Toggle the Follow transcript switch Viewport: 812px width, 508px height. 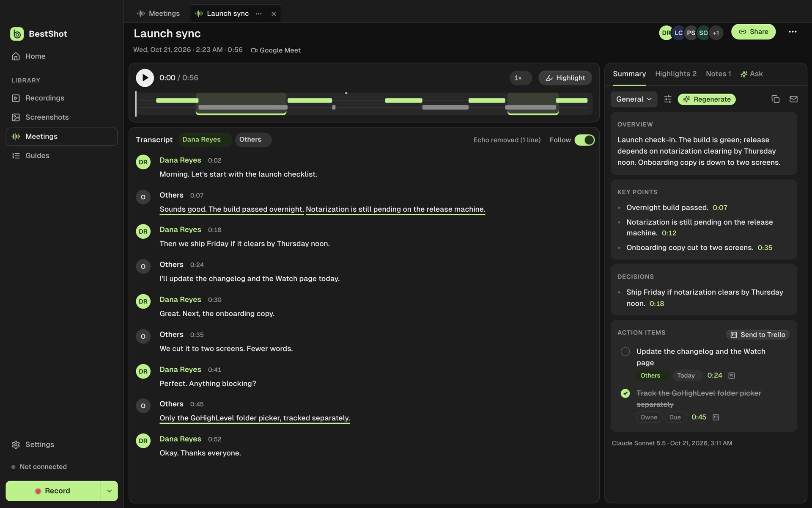coord(584,140)
